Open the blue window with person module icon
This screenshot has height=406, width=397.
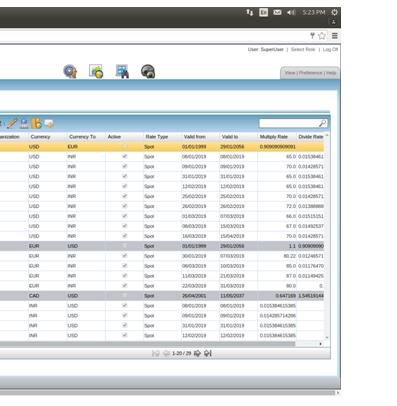click(122, 71)
